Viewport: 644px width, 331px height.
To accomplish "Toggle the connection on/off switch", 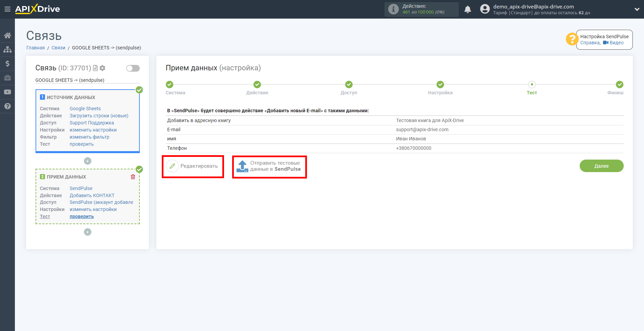I will tap(133, 68).
